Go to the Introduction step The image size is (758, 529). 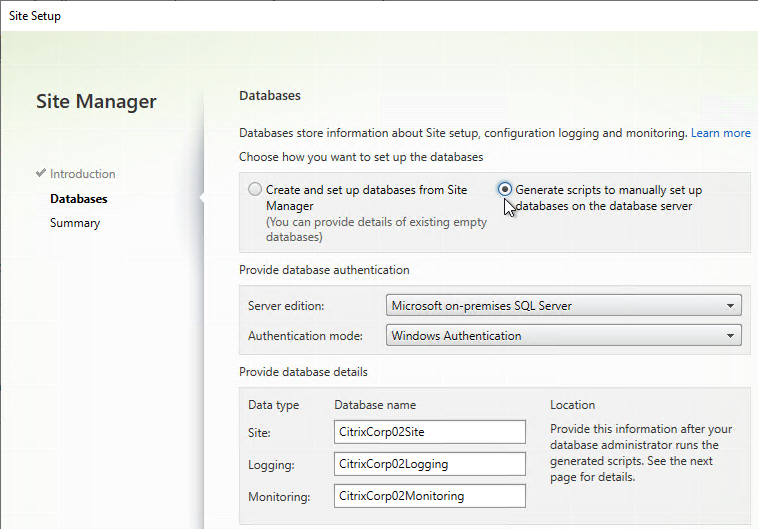[82, 174]
